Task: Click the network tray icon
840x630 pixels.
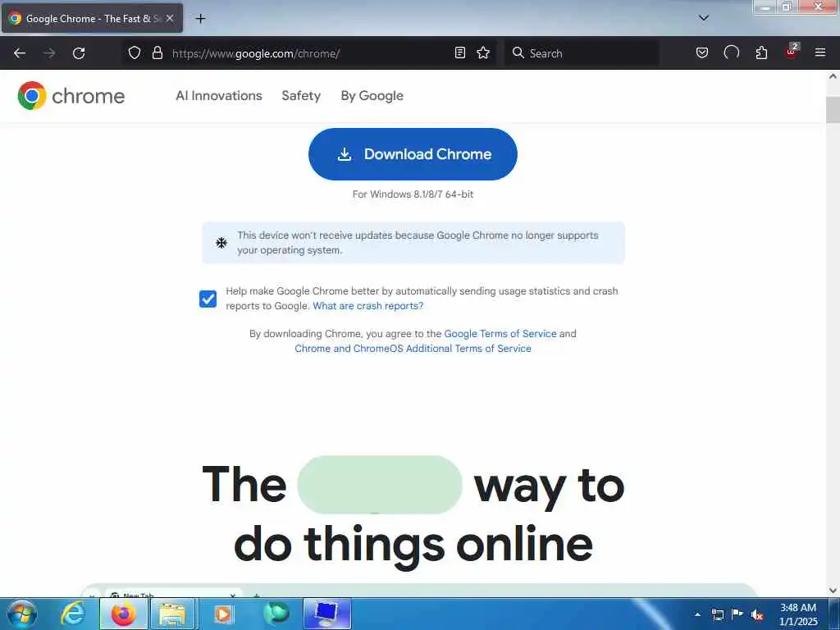Action: pos(717,614)
